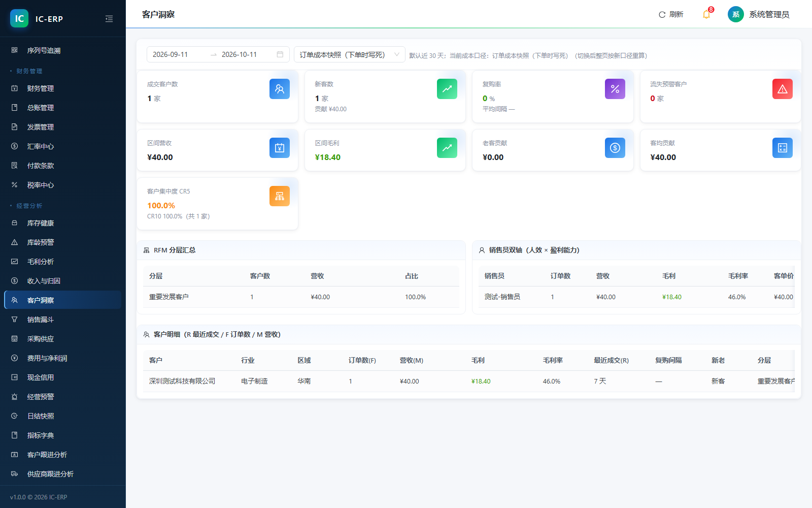Open 库龄预警 in sidebar

(x=63, y=242)
